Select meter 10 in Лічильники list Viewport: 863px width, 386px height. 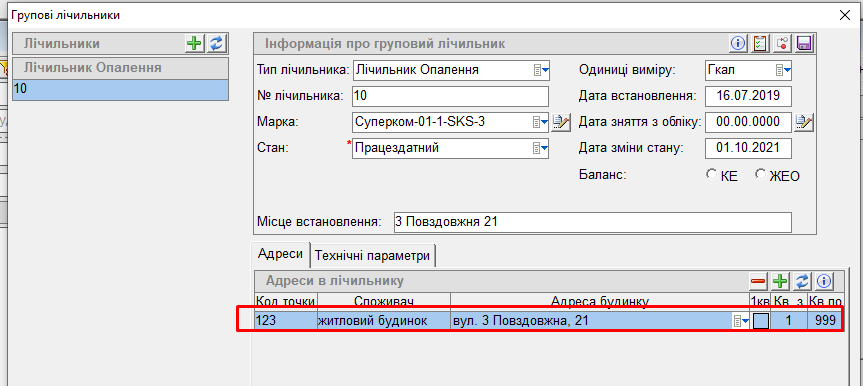121,90
